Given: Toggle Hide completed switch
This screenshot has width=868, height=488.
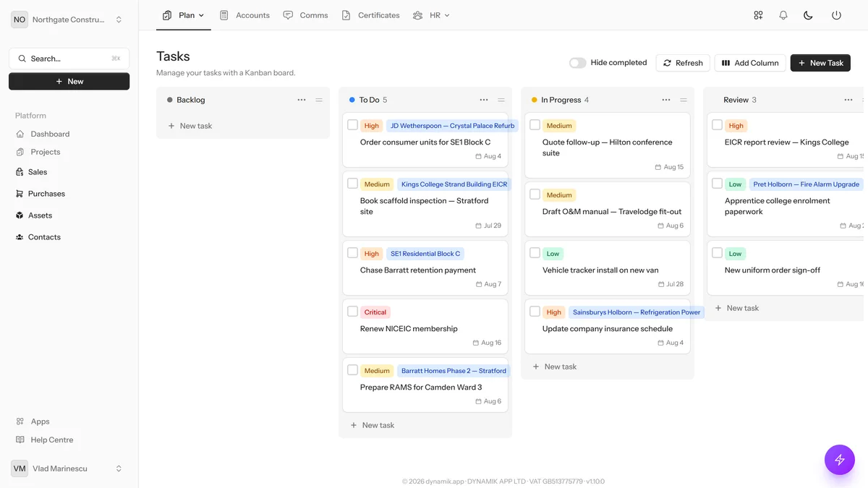Looking at the screenshot, I should pos(577,63).
